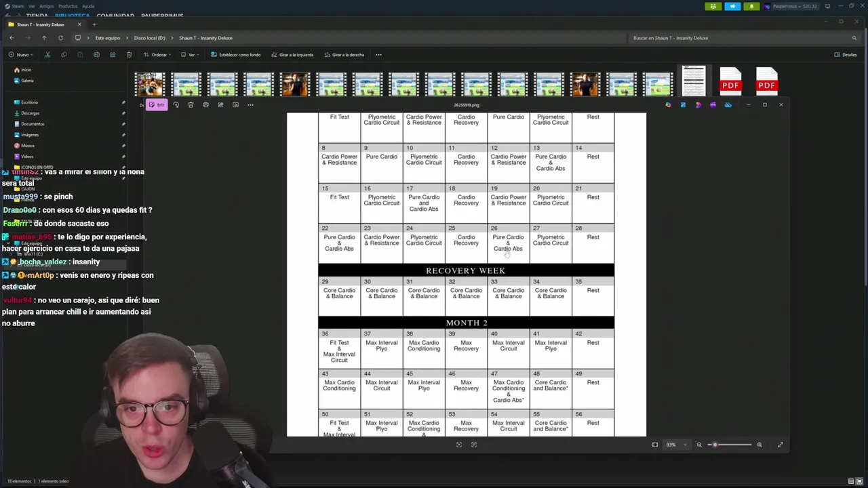Select the document image thumbnail
This screenshot has width=868, height=488.
point(694,81)
